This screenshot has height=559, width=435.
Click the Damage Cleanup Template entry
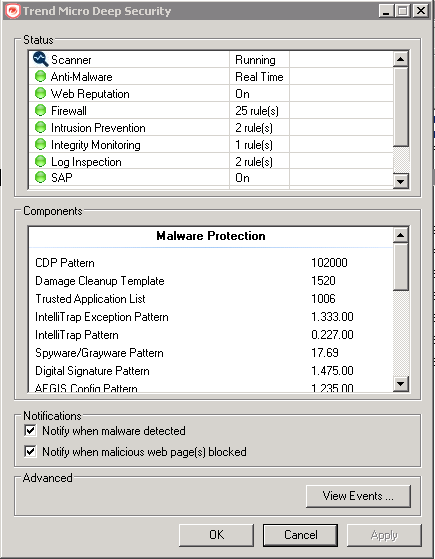point(100,281)
